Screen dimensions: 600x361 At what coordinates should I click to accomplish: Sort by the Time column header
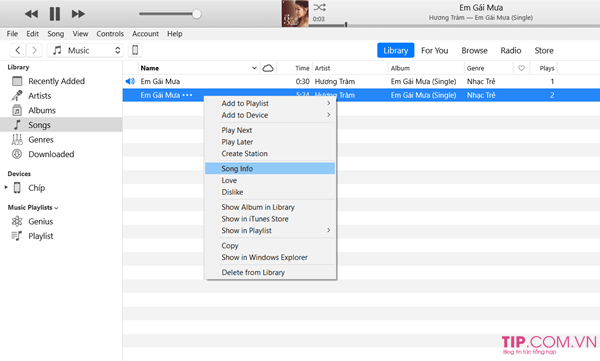click(x=302, y=68)
